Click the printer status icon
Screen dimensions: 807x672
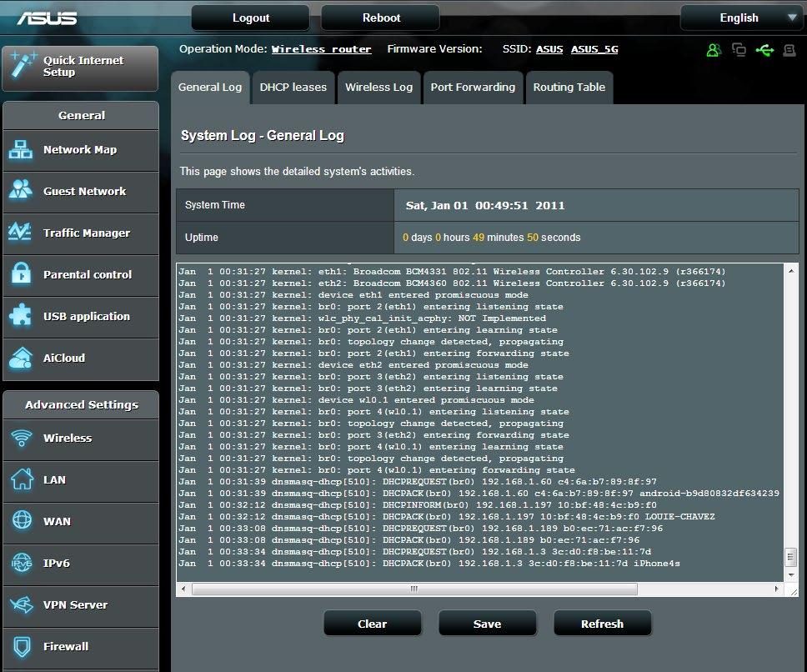(789, 50)
